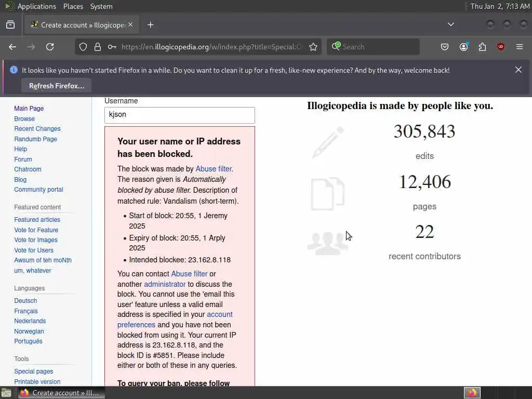Open the Help sidebar link
Screen dimensions: 532x399
[x=20, y=149]
